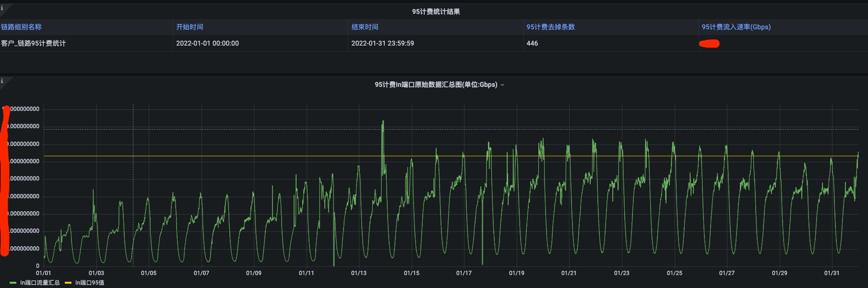
Task: Sort by 95计费去掉条数 column header
Action: (x=550, y=27)
